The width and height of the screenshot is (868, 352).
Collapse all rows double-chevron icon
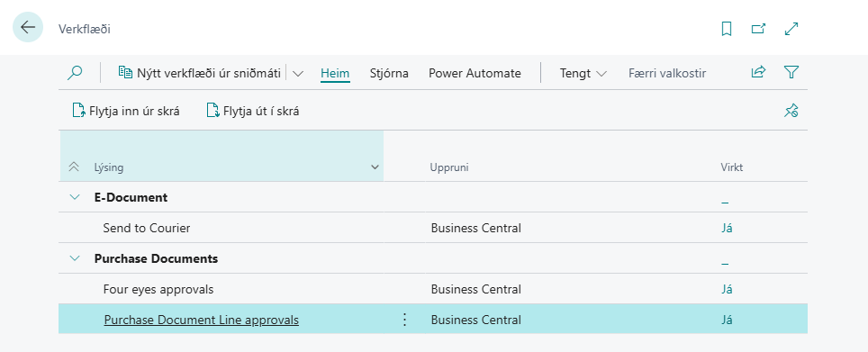pyautogui.click(x=74, y=167)
